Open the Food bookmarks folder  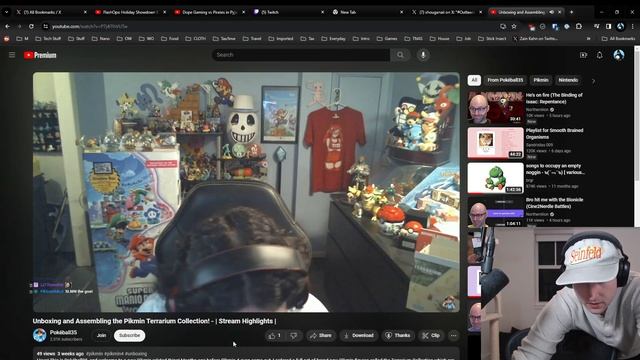(x=170, y=39)
